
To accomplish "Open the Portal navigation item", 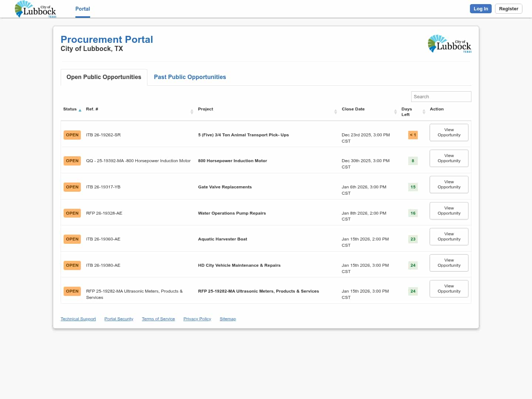I will coord(82,9).
